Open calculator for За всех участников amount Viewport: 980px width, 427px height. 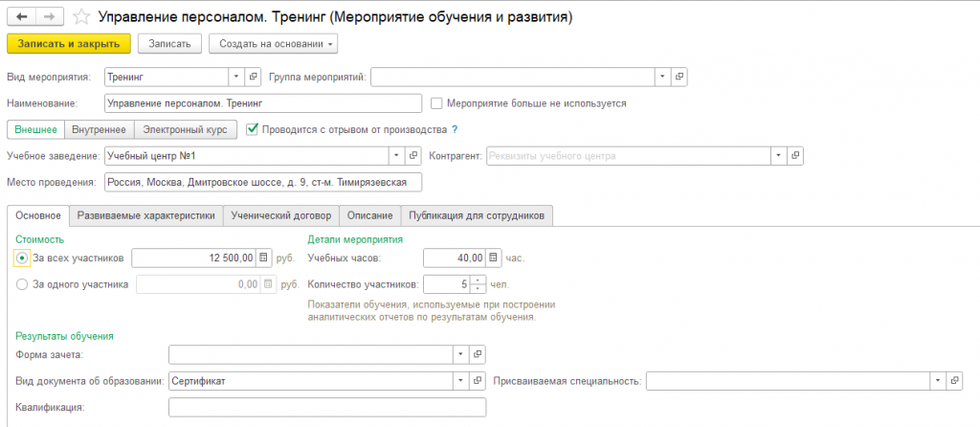264,258
